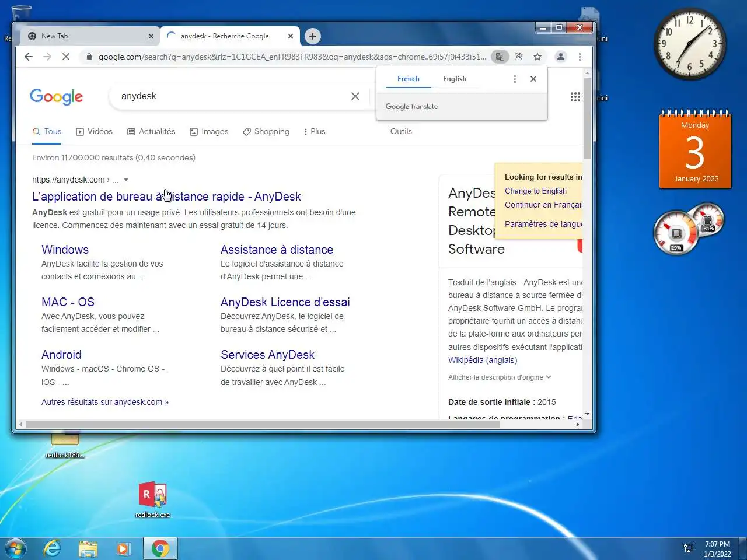
Task: Open the Images search filter
Action: pos(209,132)
